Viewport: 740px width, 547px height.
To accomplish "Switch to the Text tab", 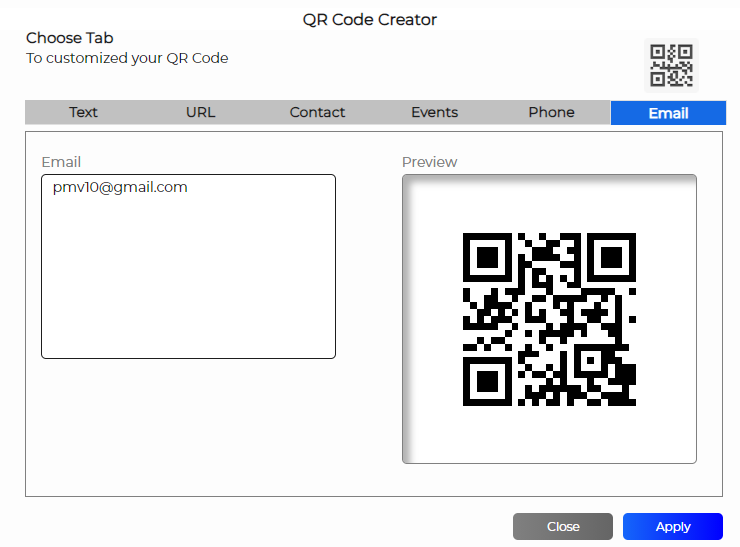I will coord(84,112).
